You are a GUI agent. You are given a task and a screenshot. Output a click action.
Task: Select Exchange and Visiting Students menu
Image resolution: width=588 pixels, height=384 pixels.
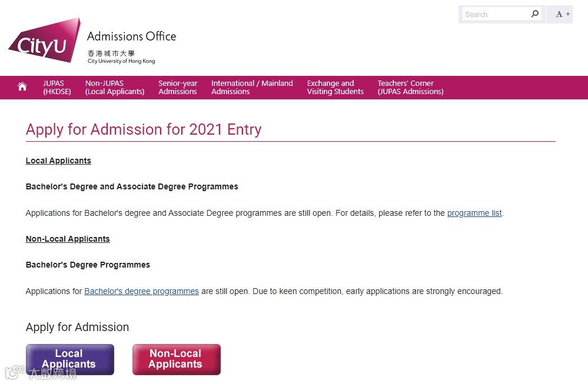(335, 88)
